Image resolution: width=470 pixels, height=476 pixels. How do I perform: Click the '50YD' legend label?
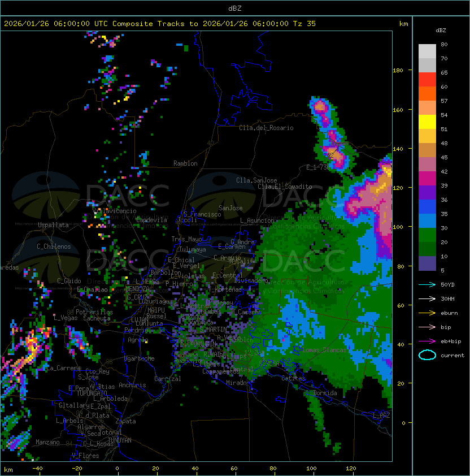pyautogui.click(x=447, y=285)
